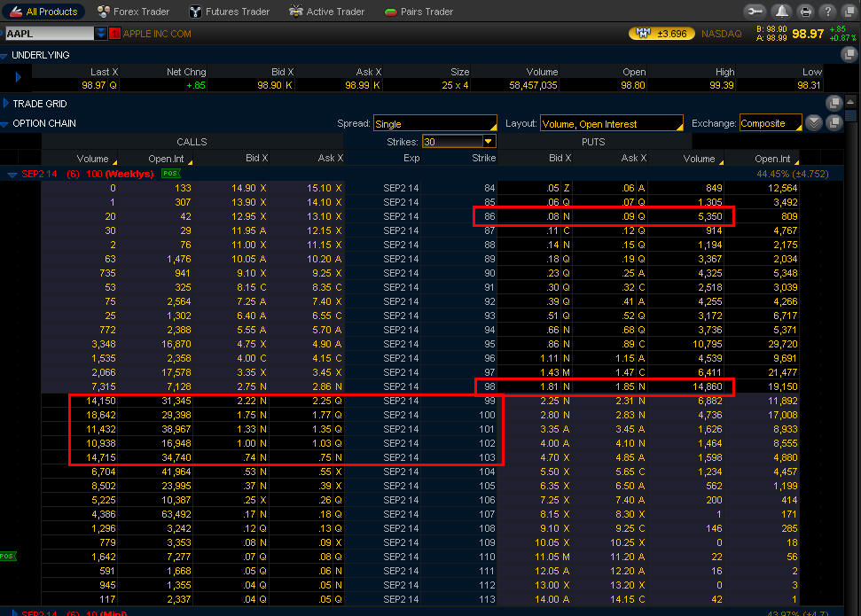Collapse the SEP2 14 Weeklys expiration
Viewport: 861px width, 616px height.
[x=12, y=174]
